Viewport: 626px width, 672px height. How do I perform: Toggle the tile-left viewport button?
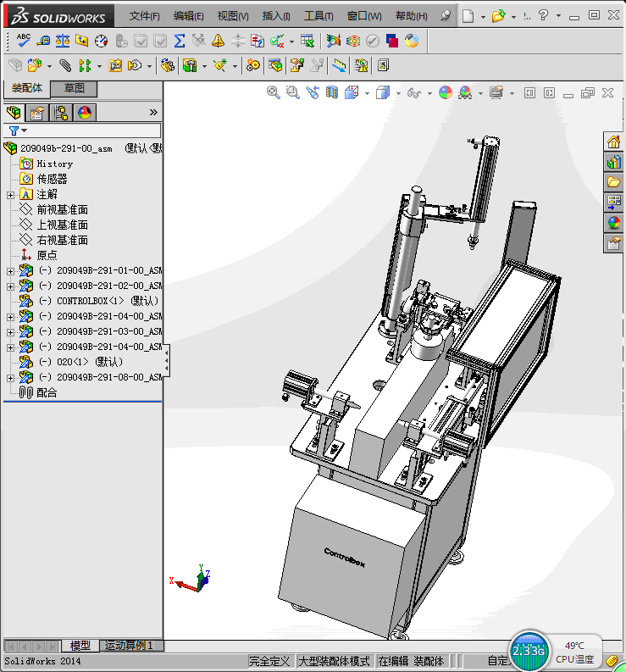pyautogui.click(x=529, y=92)
